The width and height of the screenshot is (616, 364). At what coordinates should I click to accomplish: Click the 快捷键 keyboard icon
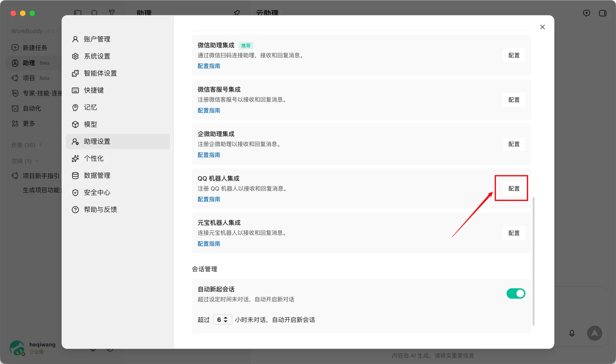[75, 90]
